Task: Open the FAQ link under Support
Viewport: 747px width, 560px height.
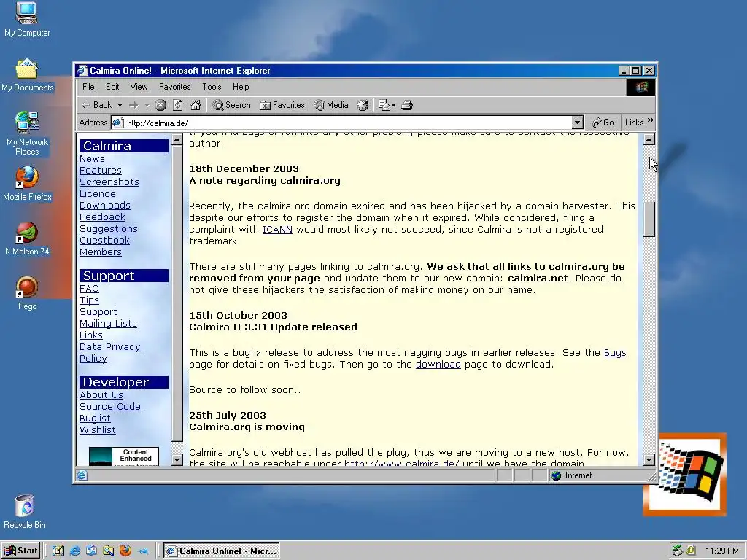Action: [x=89, y=288]
